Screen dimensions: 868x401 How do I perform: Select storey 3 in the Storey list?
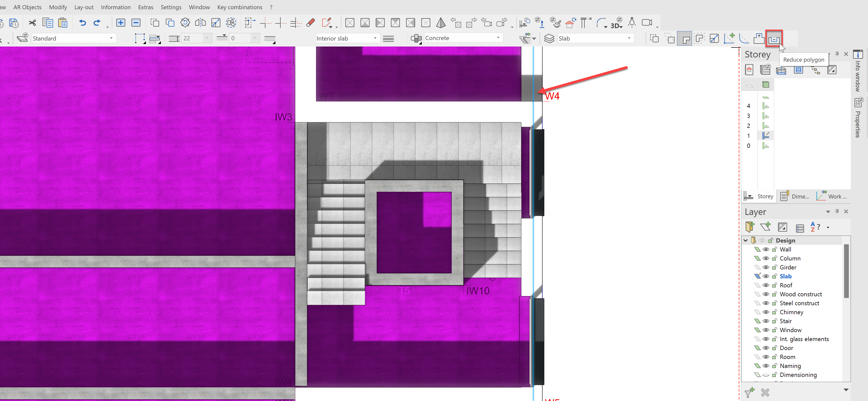pos(748,116)
